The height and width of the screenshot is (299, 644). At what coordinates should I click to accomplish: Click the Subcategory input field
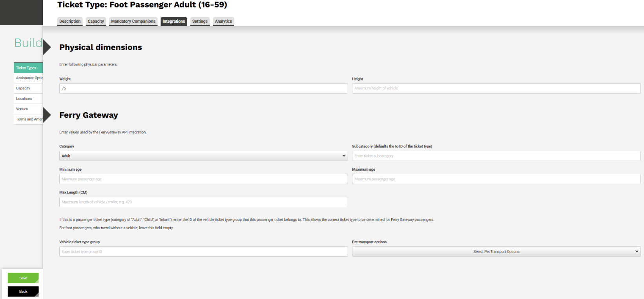[x=496, y=156]
